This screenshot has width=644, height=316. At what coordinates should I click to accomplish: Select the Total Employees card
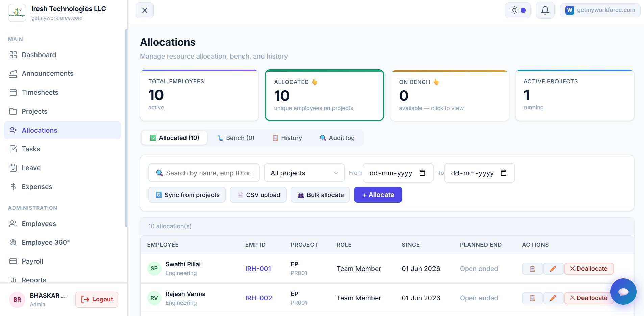click(x=199, y=95)
